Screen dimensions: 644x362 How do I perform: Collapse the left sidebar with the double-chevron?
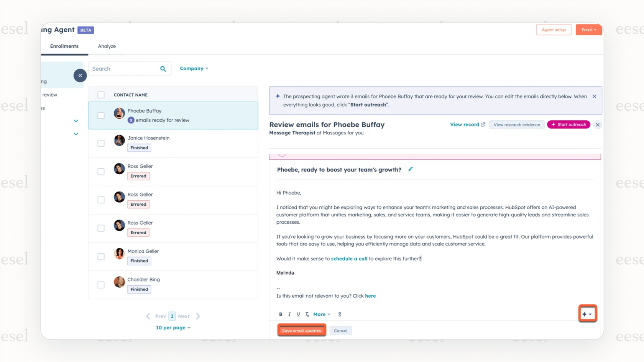click(x=80, y=75)
